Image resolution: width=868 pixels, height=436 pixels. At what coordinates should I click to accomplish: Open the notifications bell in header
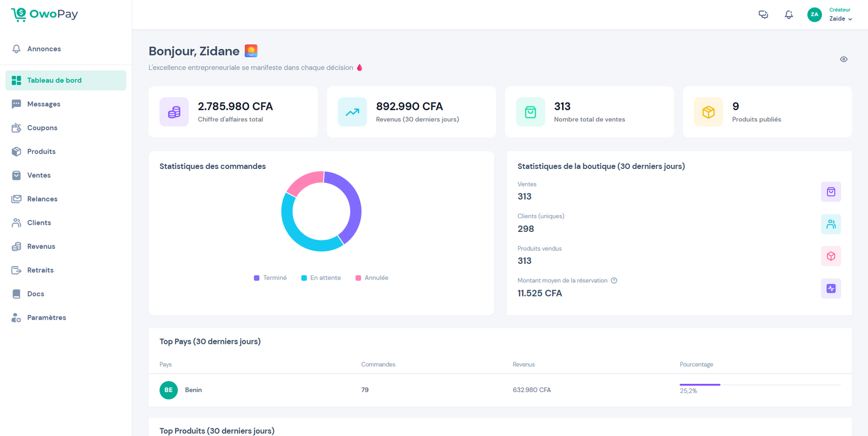pyautogui.click(x=789, y=15)
